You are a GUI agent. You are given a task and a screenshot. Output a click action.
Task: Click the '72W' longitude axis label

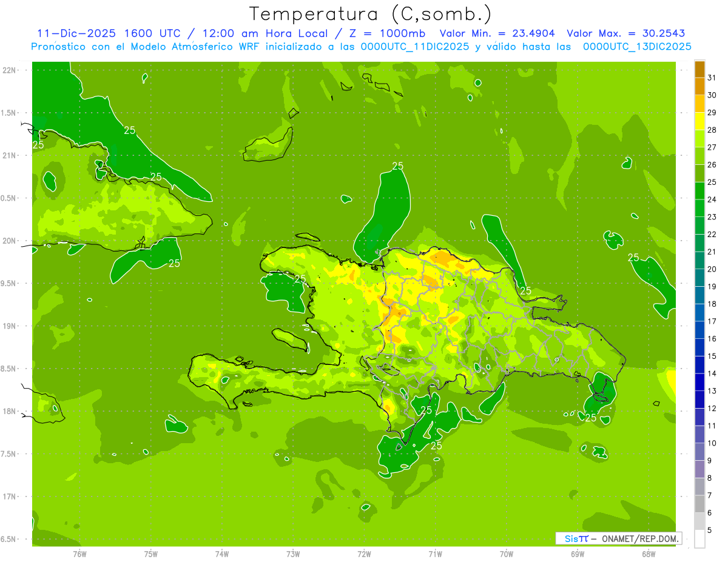[365, 554]
